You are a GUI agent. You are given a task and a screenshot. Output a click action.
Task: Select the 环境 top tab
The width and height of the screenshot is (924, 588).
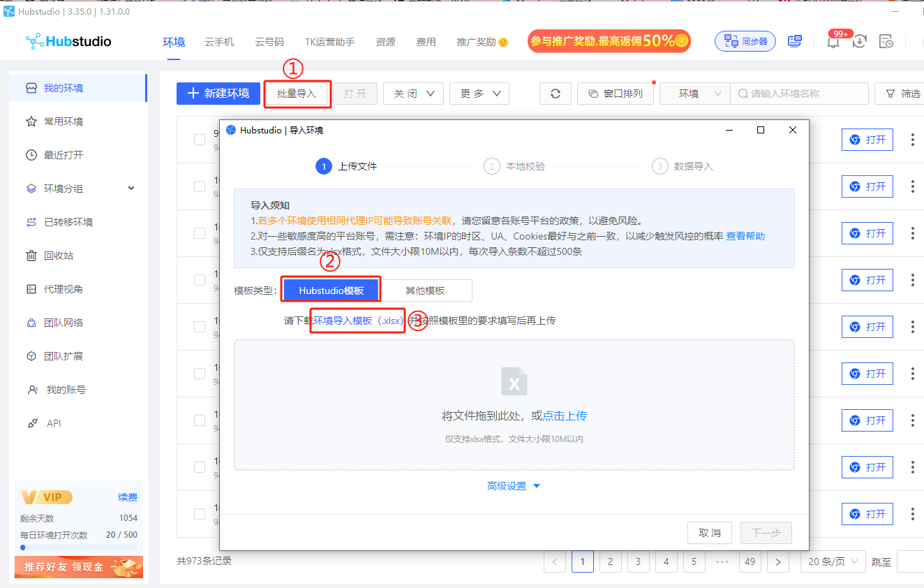174,42
